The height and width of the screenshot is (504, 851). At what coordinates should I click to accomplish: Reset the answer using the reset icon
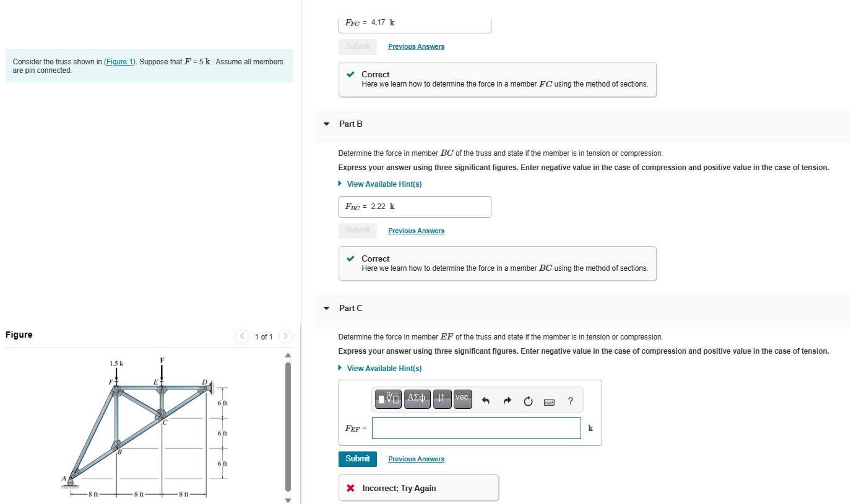click(x=528, y=401)
